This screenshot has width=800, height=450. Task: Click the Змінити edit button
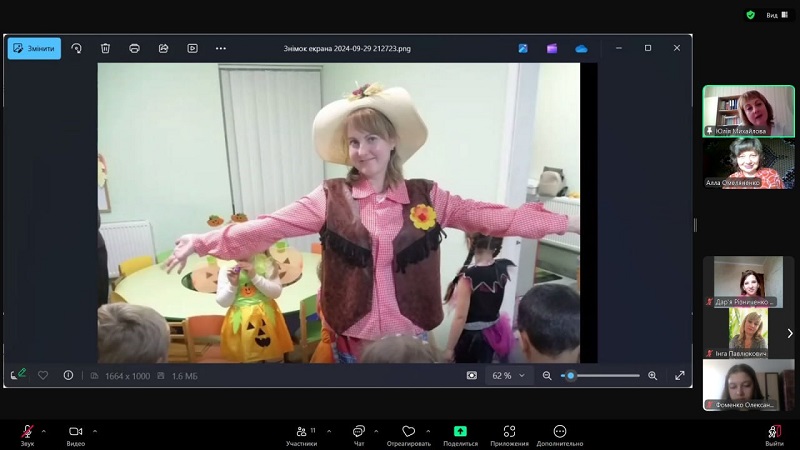click(x=34, y=48)
